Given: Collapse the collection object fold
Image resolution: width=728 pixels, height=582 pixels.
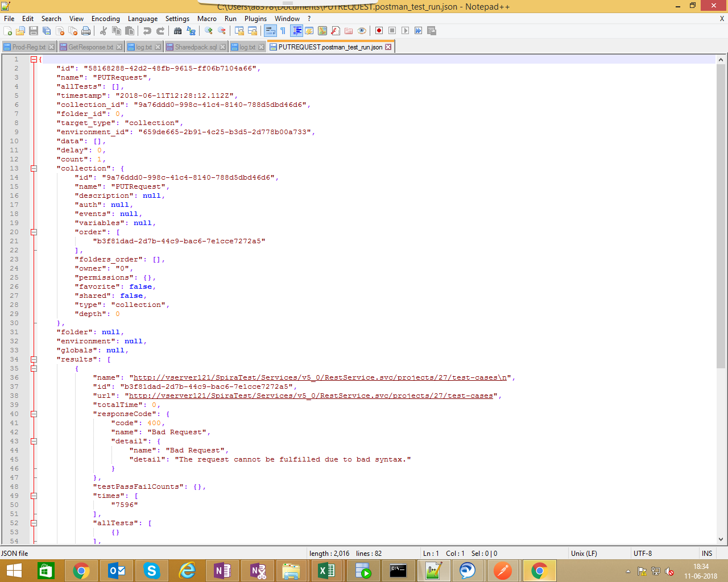Looking at the screenshot, I should [34, 168].
